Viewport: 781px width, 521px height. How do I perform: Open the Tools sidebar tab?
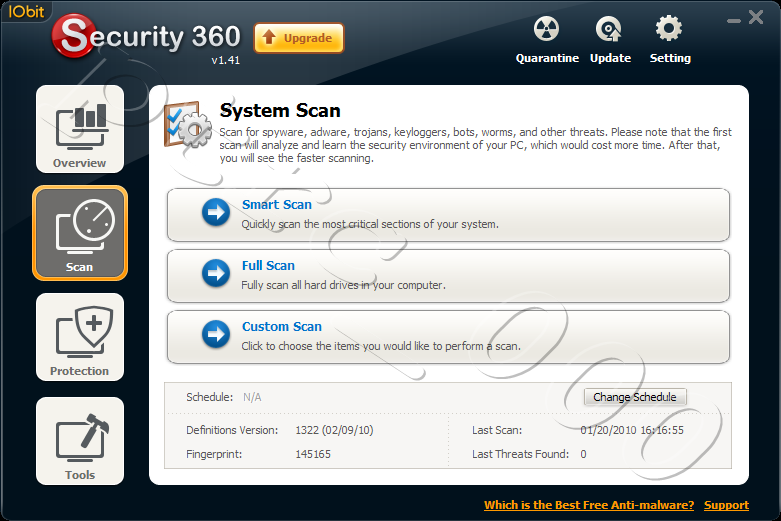click(80, 441)
